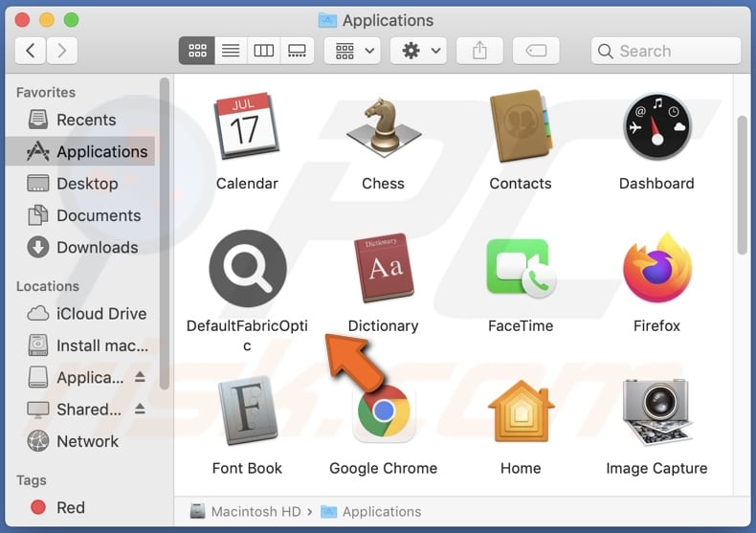Open the Calendar app icon
Image resolution: width=756 pixels, height=533 pixels.
[x=246, y=125]
